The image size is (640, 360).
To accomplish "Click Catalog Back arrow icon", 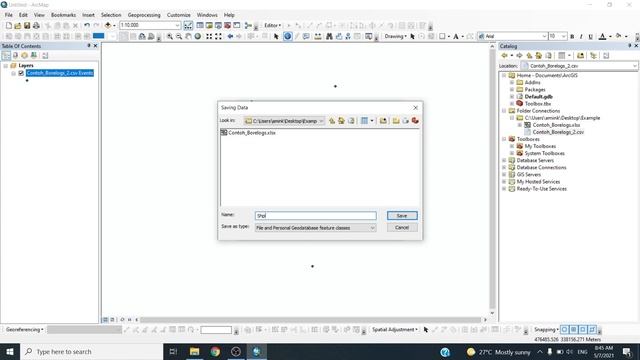I will (x=504, y=56).
